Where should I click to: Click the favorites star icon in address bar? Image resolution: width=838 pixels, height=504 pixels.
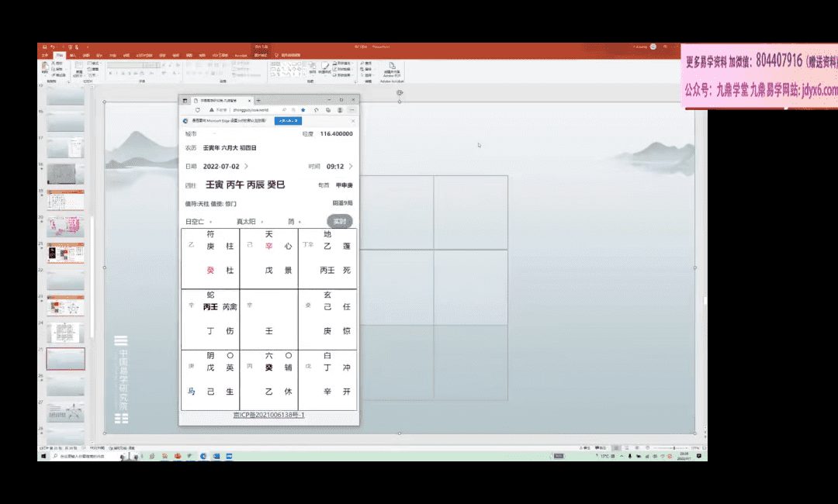click(x=303, y=110)
